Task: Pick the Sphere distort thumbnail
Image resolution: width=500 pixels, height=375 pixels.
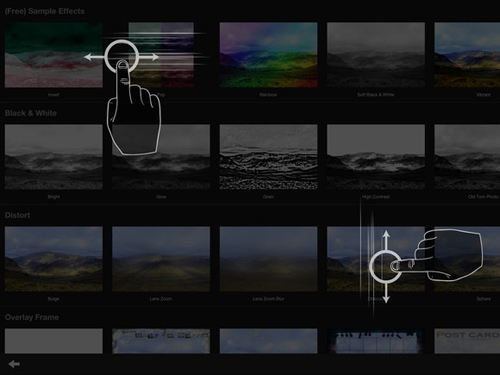Action: 467,259
